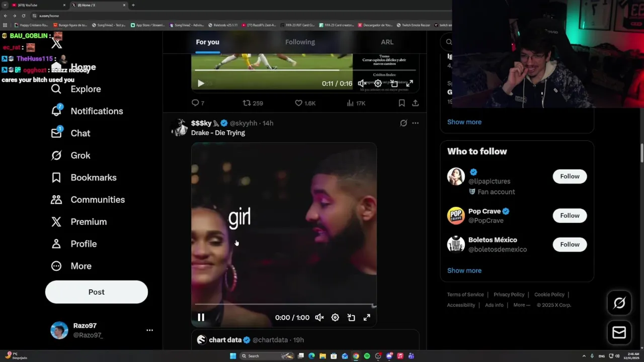Open Bookmarks in the sidebar
Image resolution: width=644 pixels, height=362 pixels.
tap(84, 177)
